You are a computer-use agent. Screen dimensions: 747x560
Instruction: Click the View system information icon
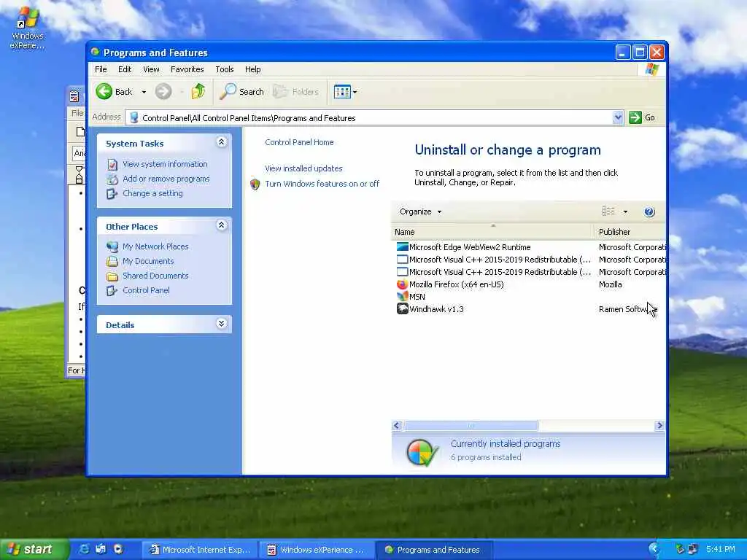[112, 165]
